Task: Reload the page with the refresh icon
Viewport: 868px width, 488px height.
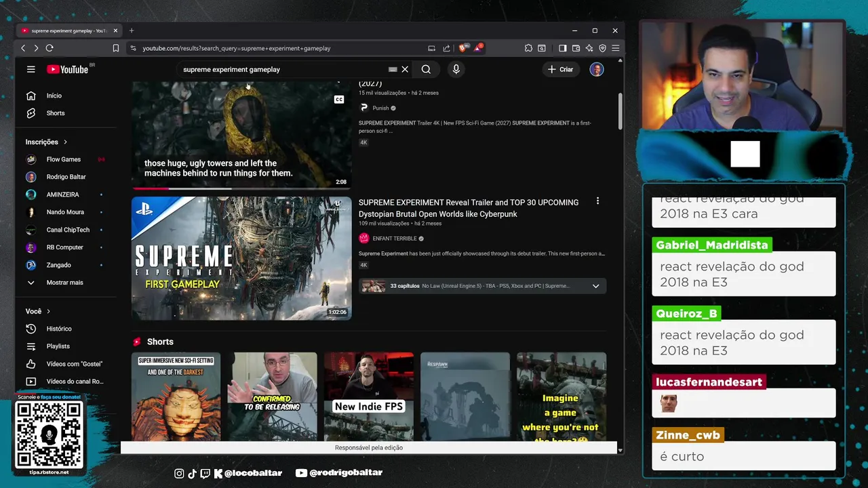Action: tap(50, 48)
